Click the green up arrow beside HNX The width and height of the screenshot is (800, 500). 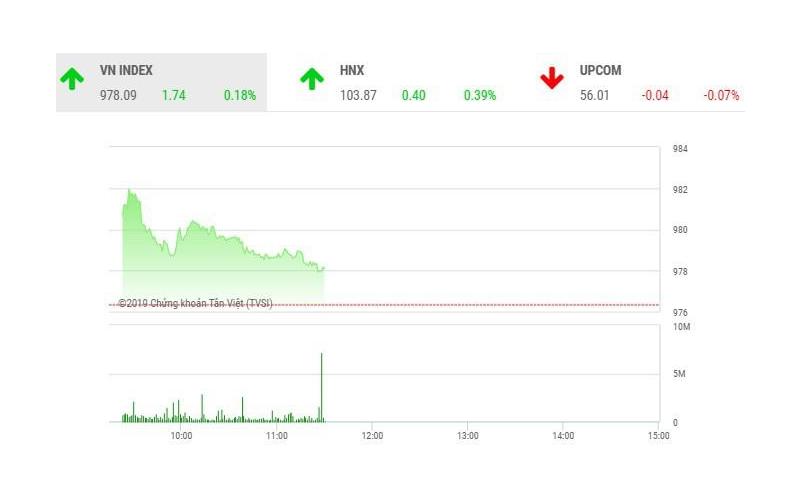(x=312, y=78)
